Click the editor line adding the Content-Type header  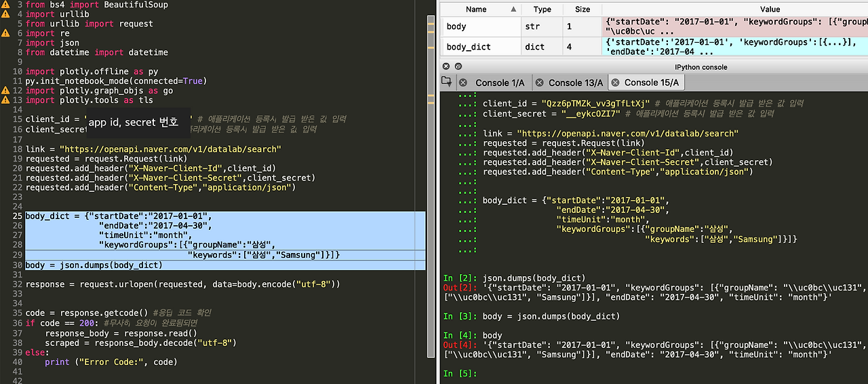tap(161, 187)
